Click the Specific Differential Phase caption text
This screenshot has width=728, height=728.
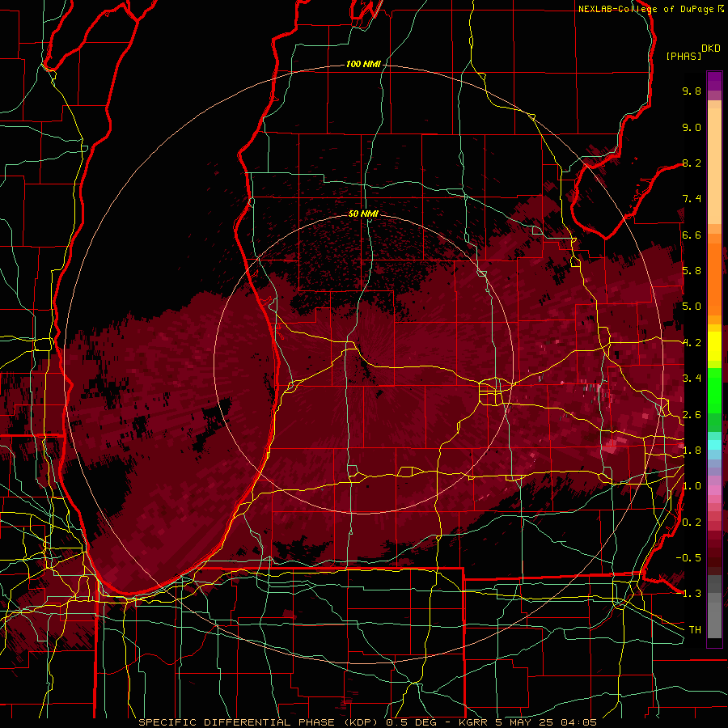(367, 722)
